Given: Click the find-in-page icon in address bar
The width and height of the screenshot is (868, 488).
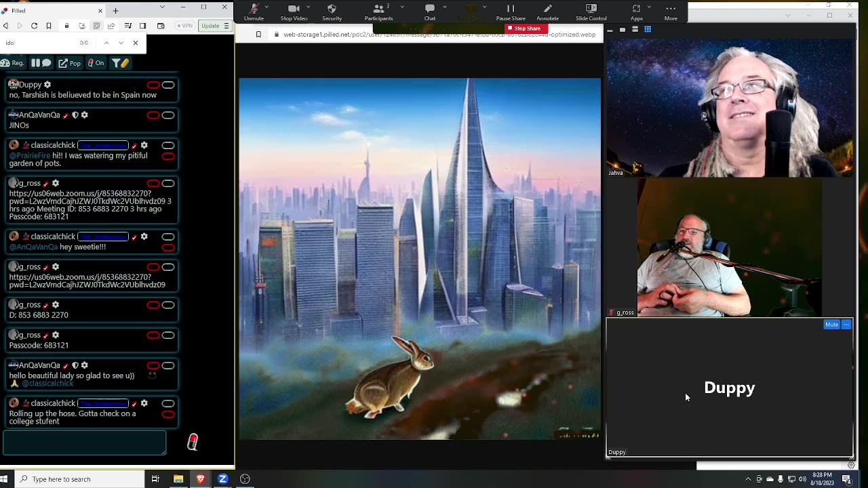Looking at the screenshot, I should 96,26.
